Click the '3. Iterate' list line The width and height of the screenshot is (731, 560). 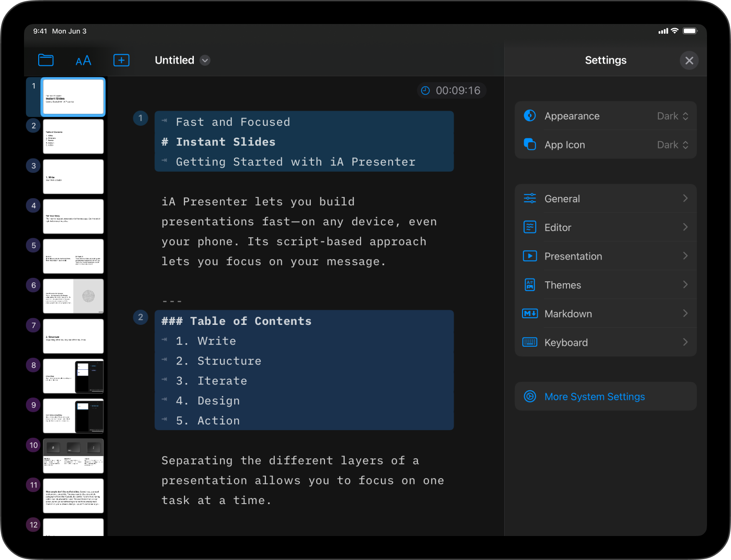(211, 381)
